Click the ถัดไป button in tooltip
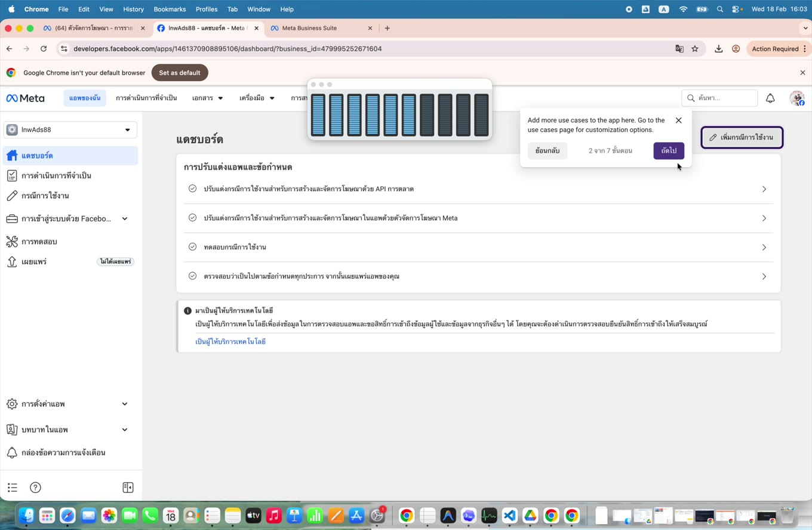 pos(669,151)
